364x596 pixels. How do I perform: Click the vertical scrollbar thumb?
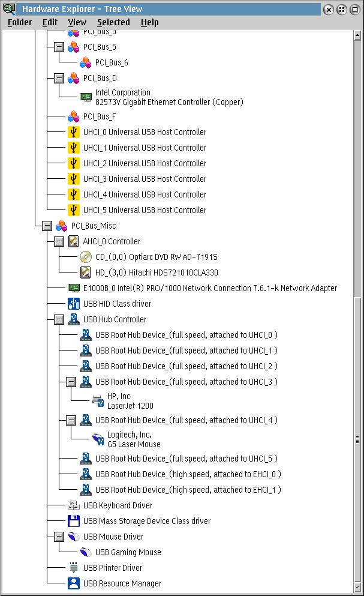pyautogui.click(x=357, y=439)
